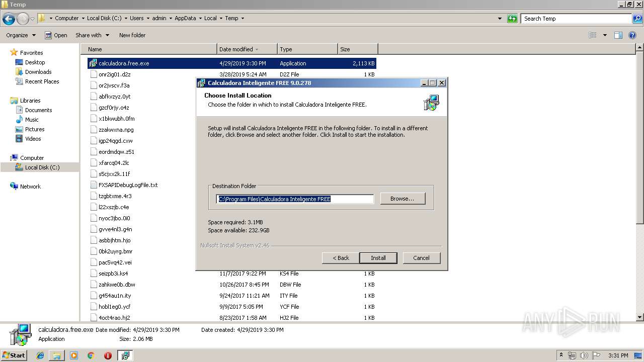Click the Favorites star in the navigation pane
Image resolution: width=644 pixels, height=362 pixels.
point(14,53)
